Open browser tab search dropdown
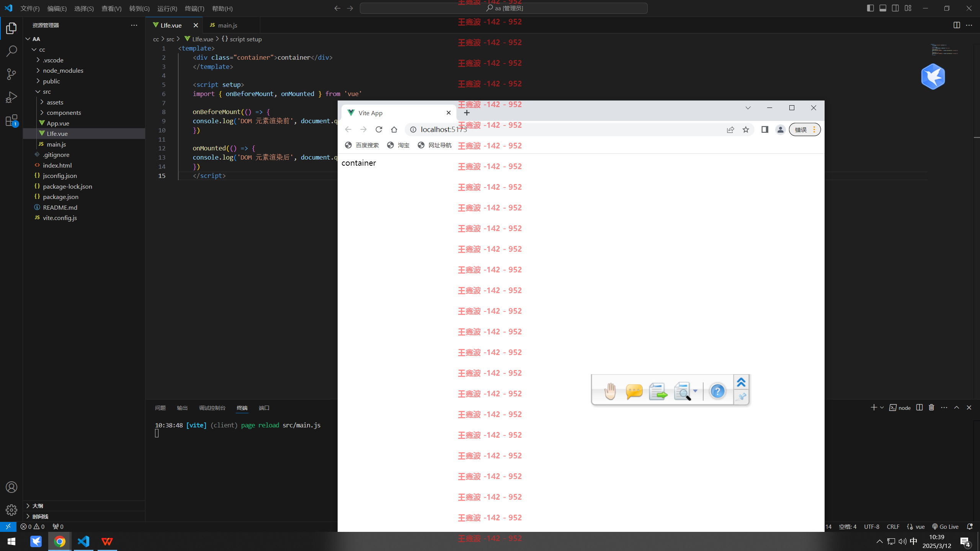This screenshot has height=551, width=980. (748, 108)
